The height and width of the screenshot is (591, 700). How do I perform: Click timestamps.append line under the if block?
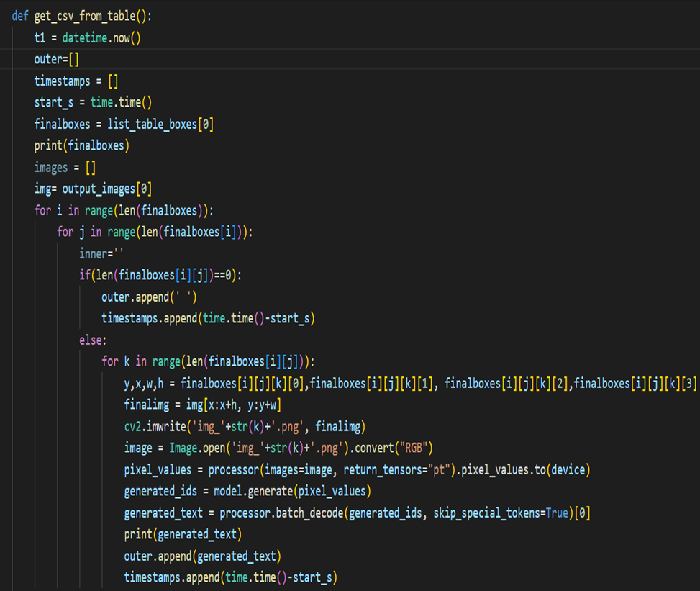coord(208,318)
